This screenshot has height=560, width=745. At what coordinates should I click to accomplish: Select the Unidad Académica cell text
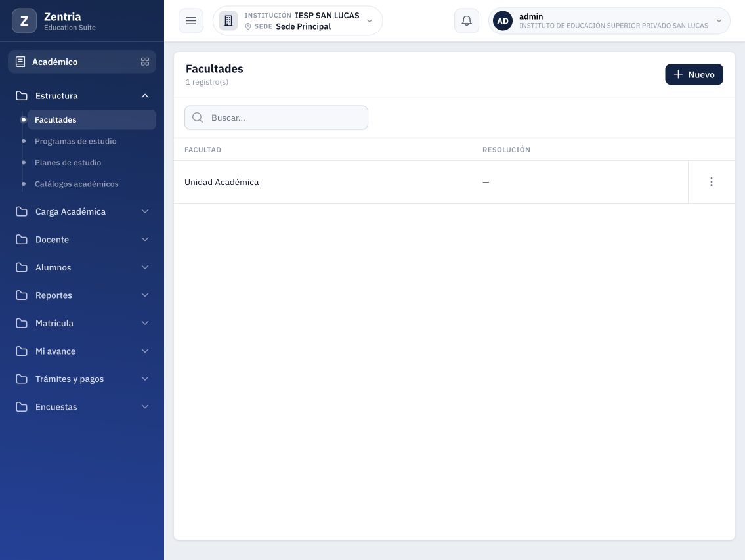pos(221,182)
